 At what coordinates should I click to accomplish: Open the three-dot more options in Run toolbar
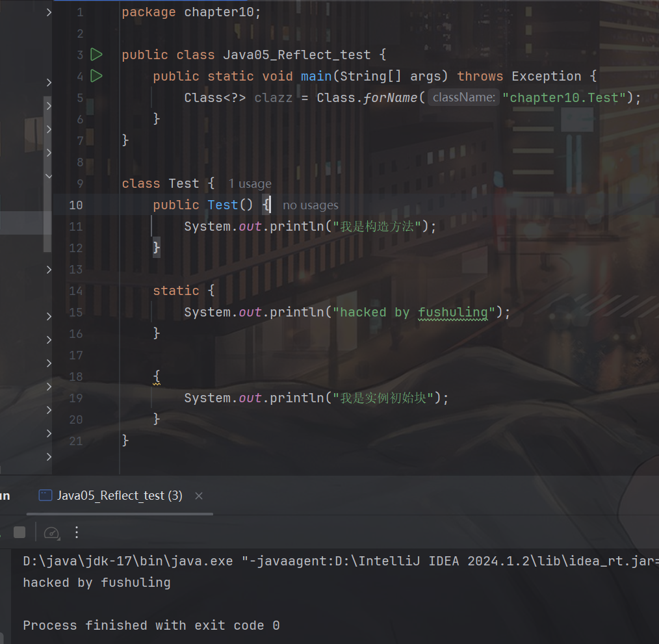[x=77, y=533]
